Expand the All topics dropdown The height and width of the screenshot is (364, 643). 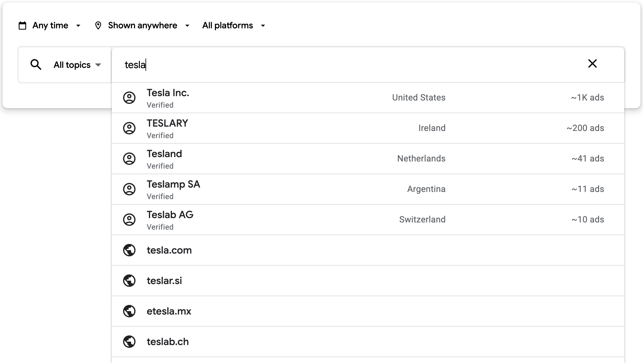(x=77, y=65)
